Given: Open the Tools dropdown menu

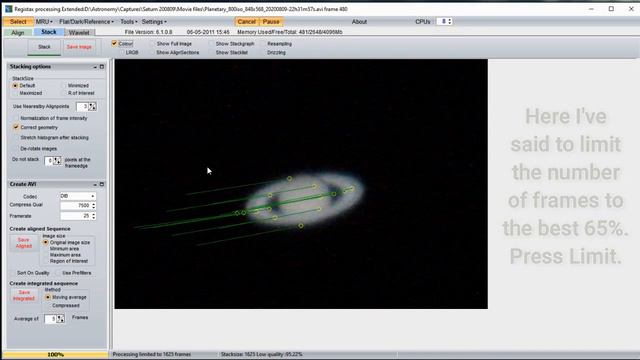Looking at the screenshot, I should click(x=129, y=22).
